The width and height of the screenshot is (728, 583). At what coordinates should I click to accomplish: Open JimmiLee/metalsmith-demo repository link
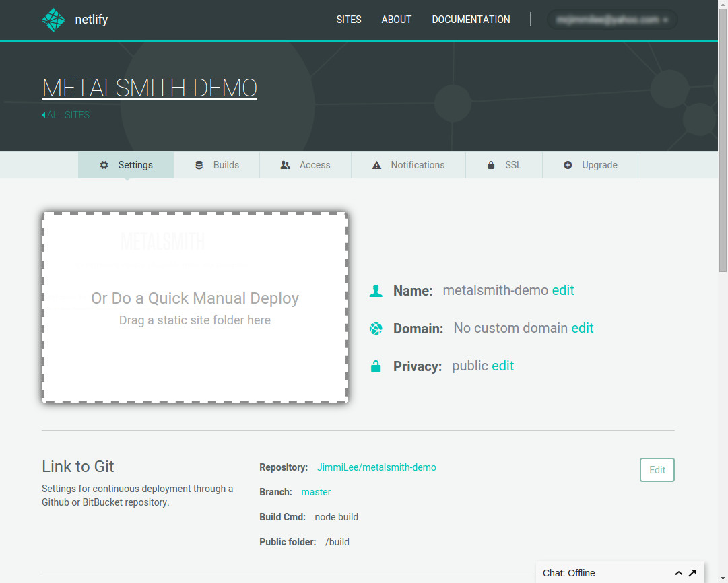point(376,467)
